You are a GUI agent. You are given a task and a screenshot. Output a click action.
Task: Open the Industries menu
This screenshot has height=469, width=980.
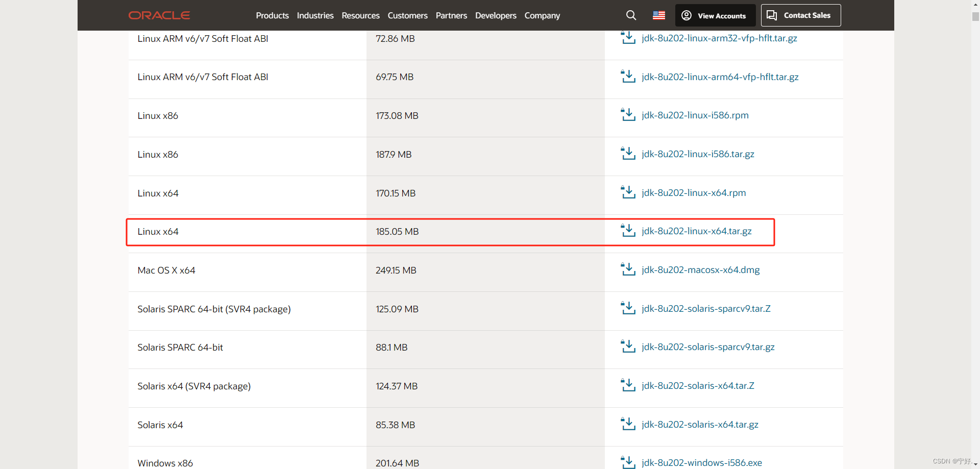pos(315,16)
